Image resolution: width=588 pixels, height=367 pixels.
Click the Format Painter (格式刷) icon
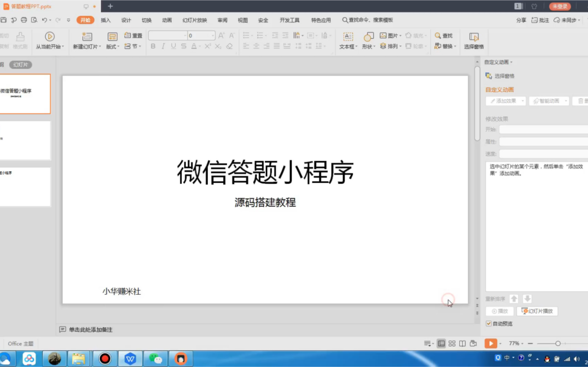tap(20, 37)
